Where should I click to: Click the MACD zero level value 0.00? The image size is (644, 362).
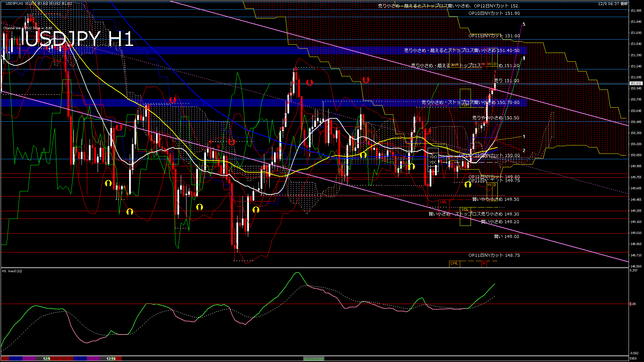click(633, 304)
